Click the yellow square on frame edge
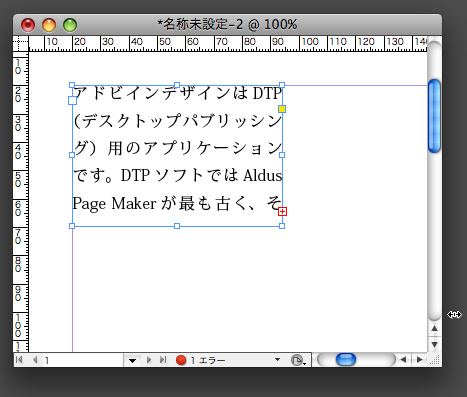 [282, 109]
